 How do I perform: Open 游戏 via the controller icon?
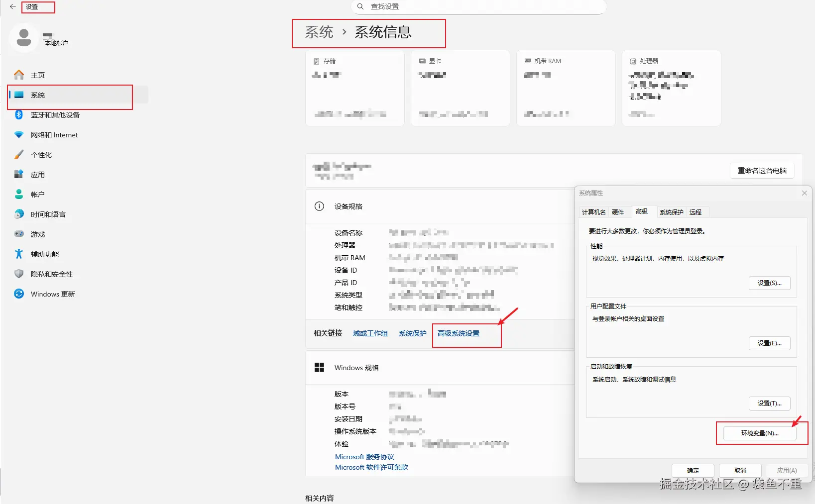19,234
